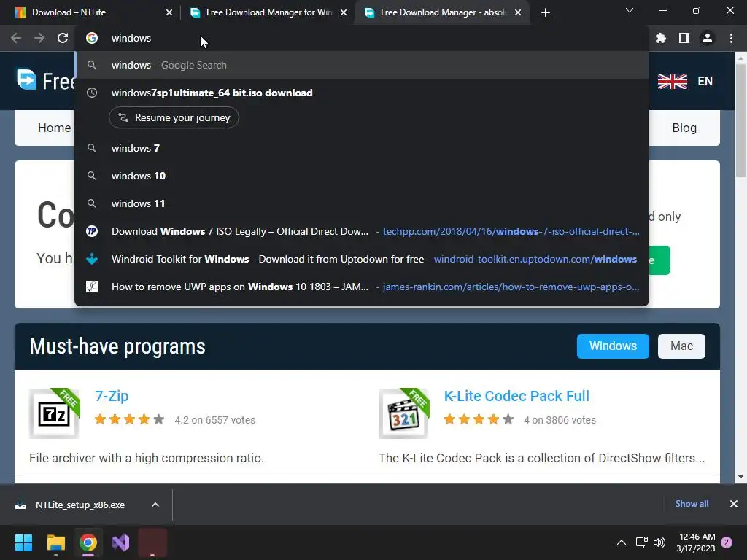Open the tab search dropdown arrow
Screen dimensions: 747x560
tap(630, 10)
